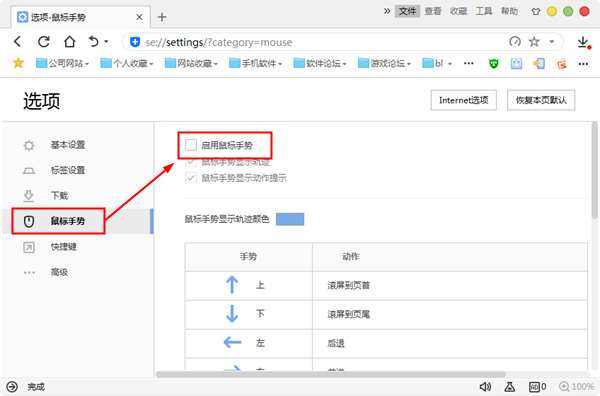The width and height of the screenshot is (600, 396).
Task: Click the green shield extension icon
Action: tap(494, 64)
